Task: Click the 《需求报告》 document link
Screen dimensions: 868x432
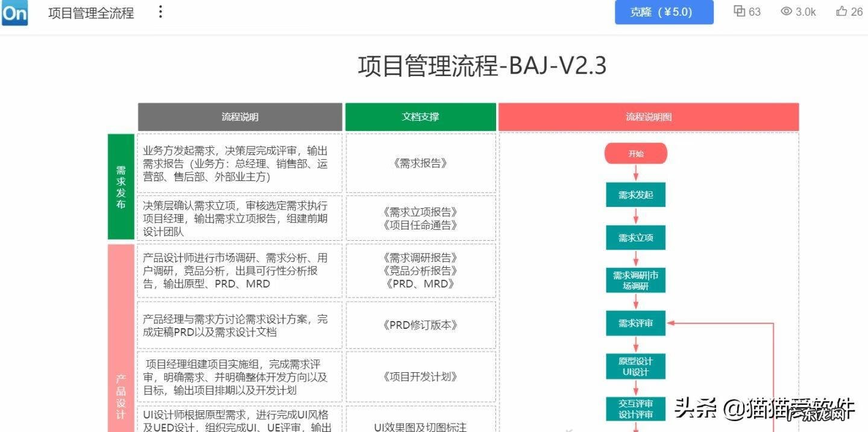Action: [420, 163]
